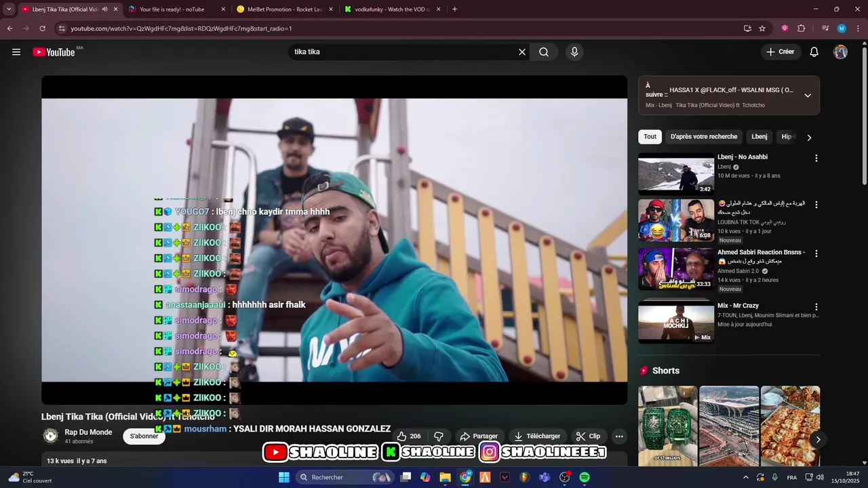
Task: Select the 'Lbenj' filter chip
Action: click(x=759, y=137)
